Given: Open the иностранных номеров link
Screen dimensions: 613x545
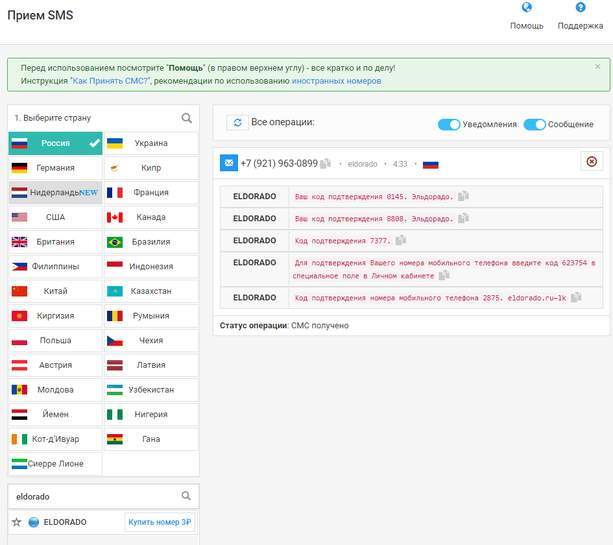Looking at the screenshot, I should point(336,81).
